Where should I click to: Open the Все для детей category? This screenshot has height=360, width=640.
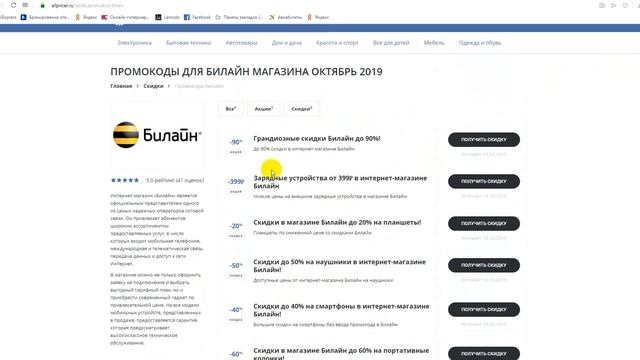coord(391,43)
